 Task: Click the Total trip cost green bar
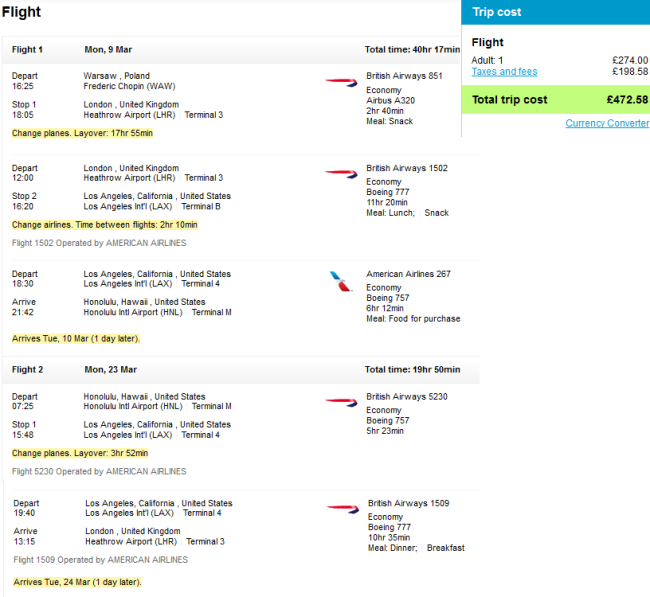click(555, 100)
